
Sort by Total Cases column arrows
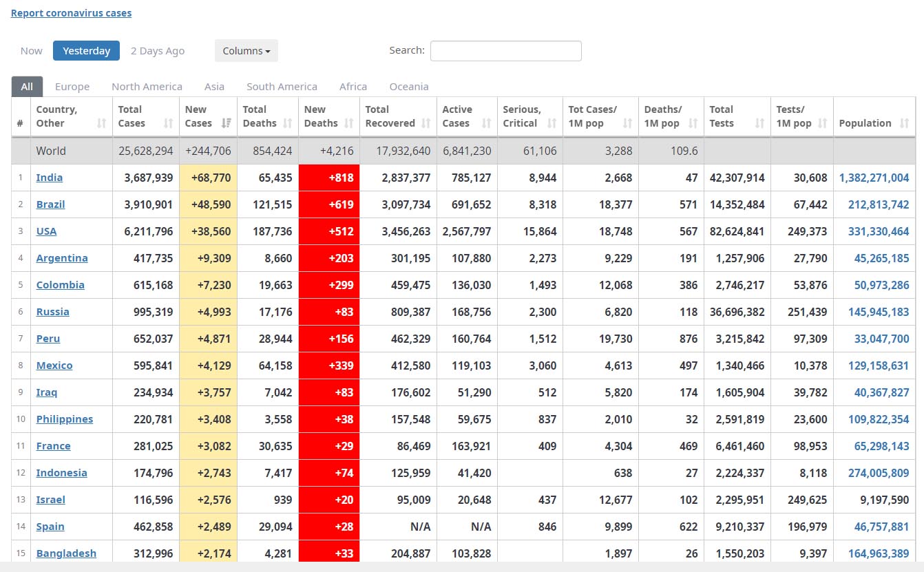click(x=169, y=123)
